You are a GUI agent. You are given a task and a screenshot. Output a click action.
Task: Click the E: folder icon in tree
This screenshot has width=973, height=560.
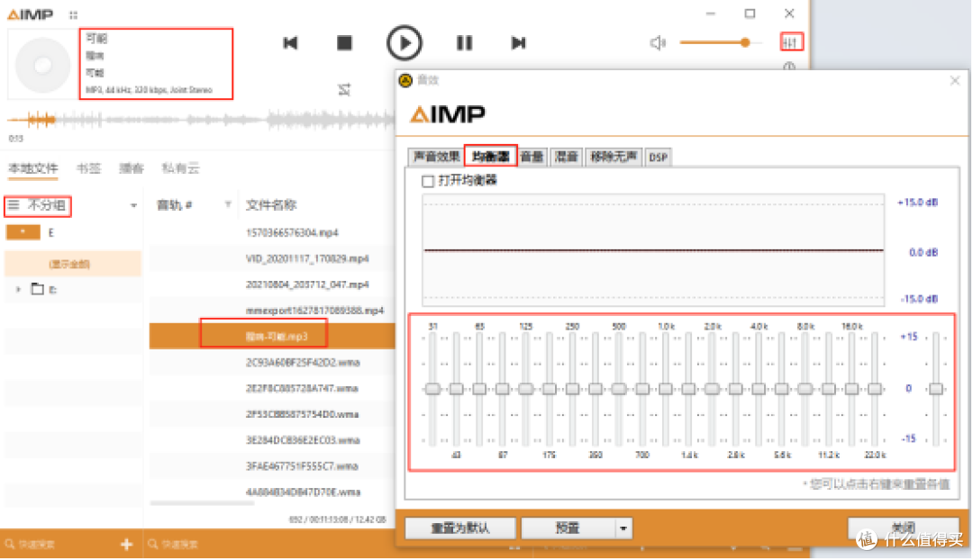coord(38,289)
